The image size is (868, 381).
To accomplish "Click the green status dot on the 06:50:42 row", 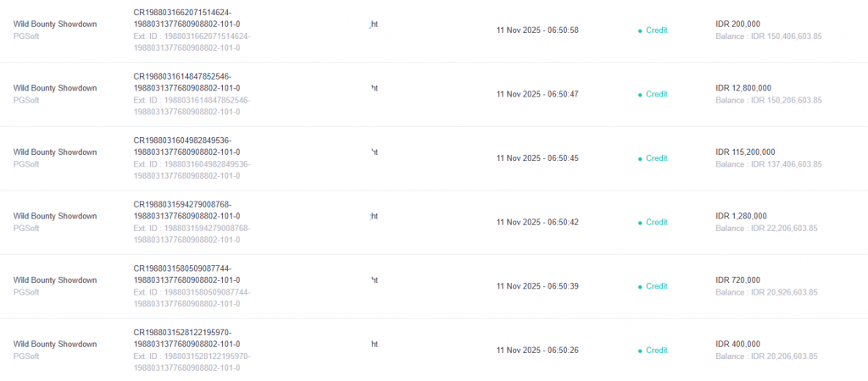I will point(640,223).
